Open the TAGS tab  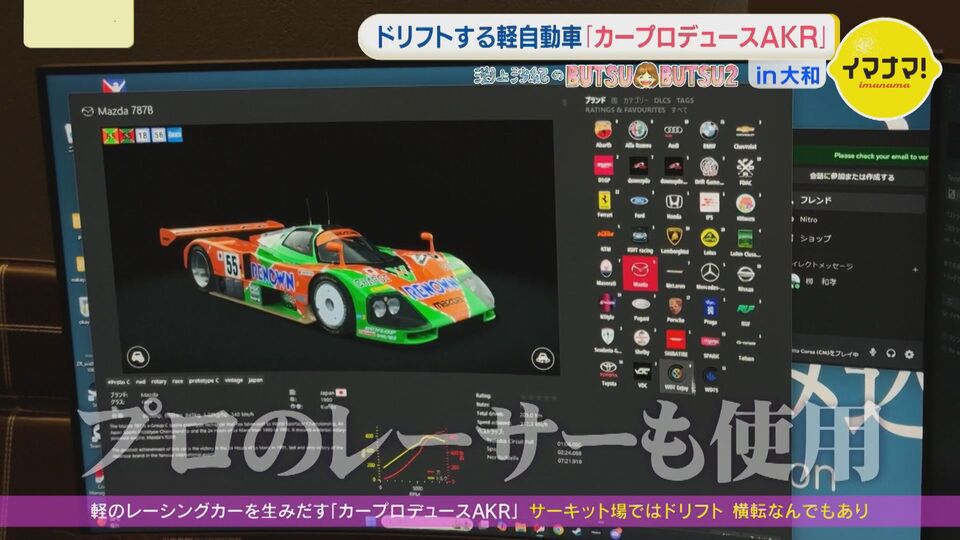(685, 100)
